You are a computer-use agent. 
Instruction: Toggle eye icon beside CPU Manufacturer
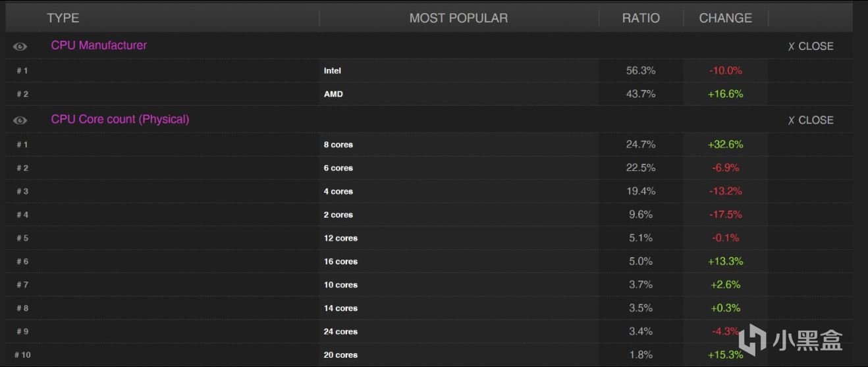pos(20,47)
